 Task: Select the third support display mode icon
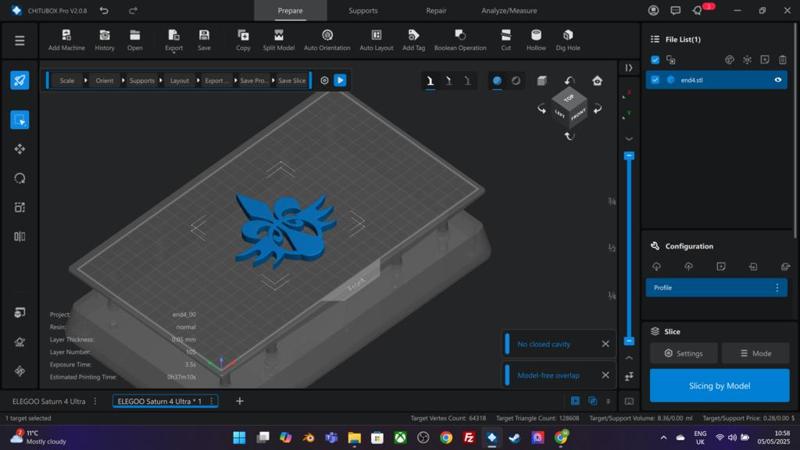[x=467, y=81]
